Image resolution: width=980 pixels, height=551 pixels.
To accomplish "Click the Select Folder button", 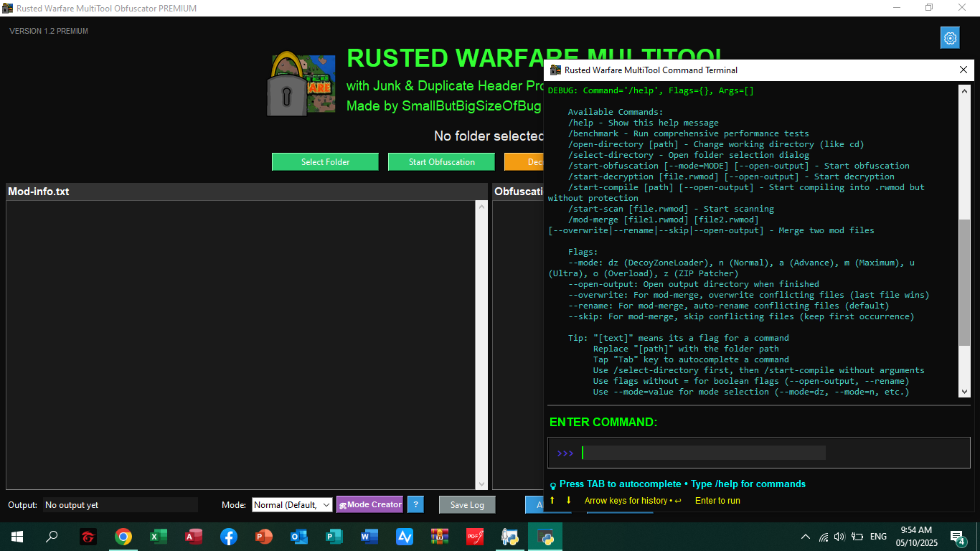I will (325, 161).
